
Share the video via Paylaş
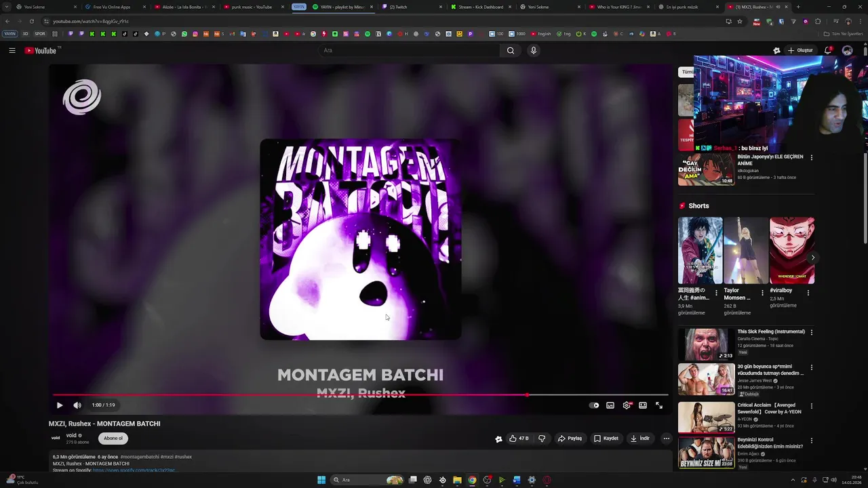click(x=570, y=439)
